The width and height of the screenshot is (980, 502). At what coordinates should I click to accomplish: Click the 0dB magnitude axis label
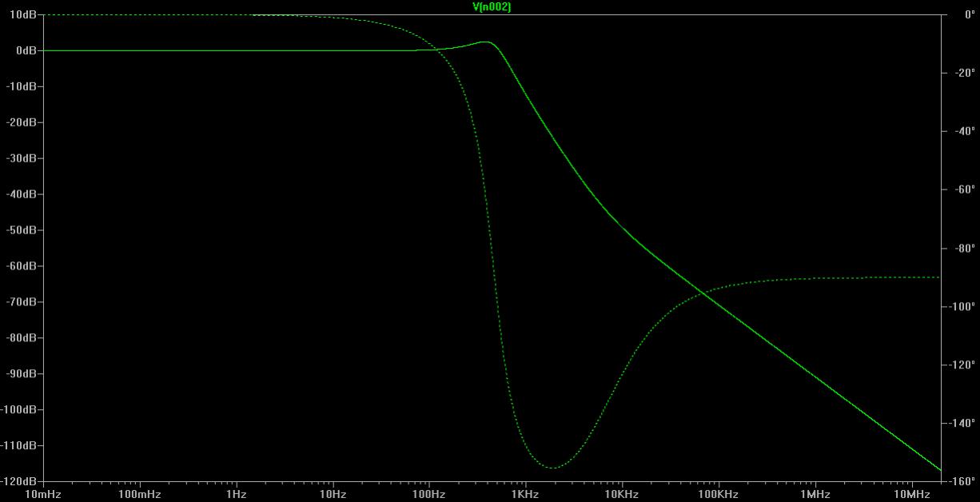click(x=25, y=50)
